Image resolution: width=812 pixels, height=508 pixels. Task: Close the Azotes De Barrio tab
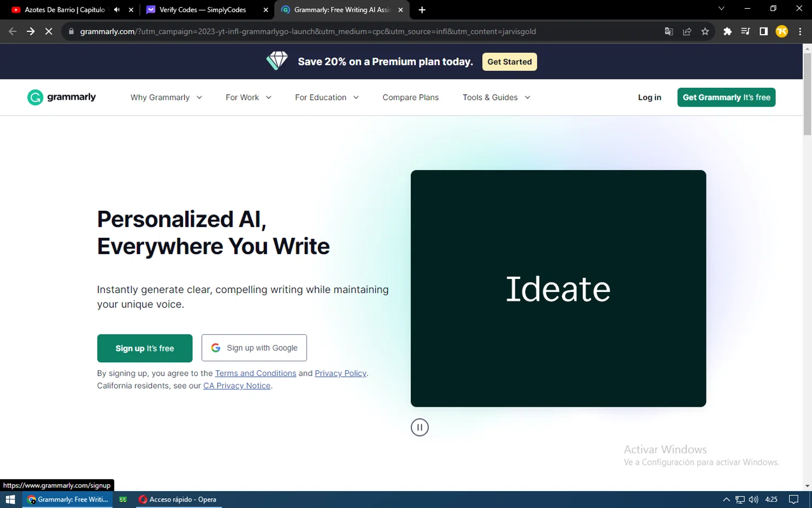click(131, 10)
